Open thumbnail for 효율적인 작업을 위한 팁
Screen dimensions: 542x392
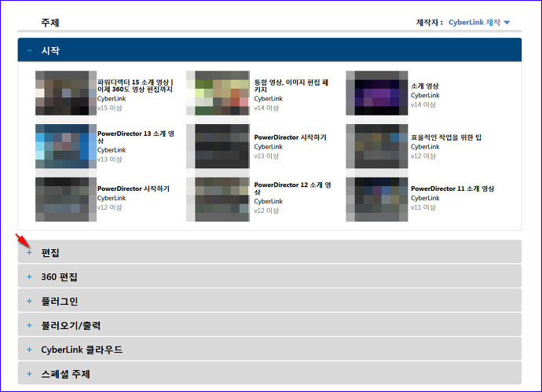377,146
